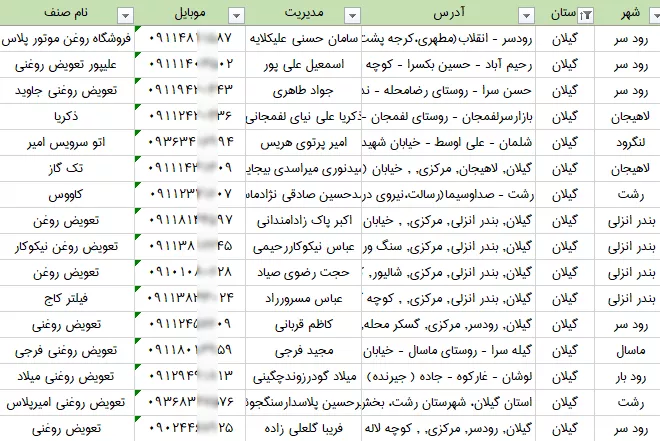660x441 pixels.
Task: Select mobile cell starting 0912 in میلاد row
Action: 190,377
